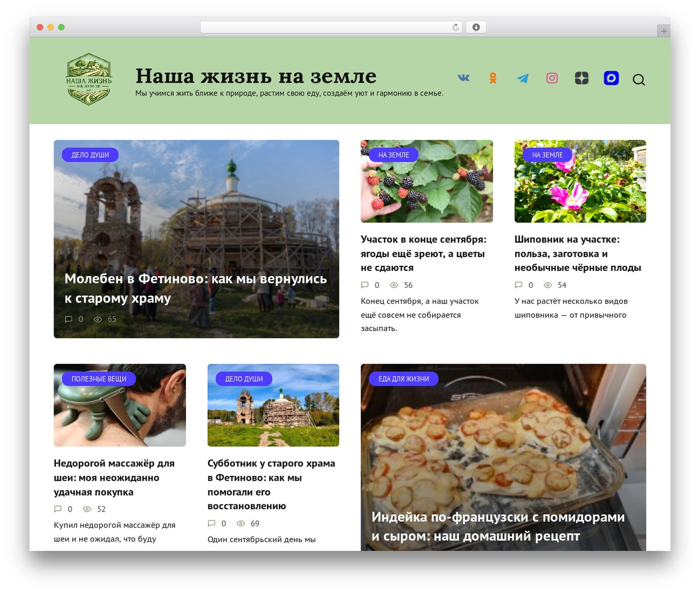Open the VK social link icon
This screenshot has height=593, width=700.
464,78
